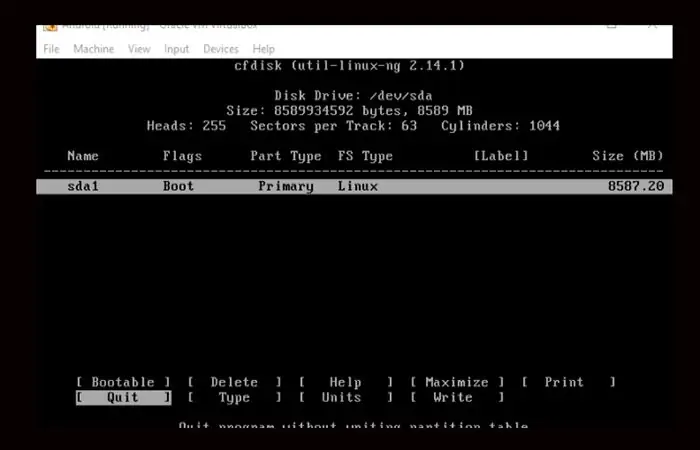This screenshot has height=450, width=700.
Task: Select the cfdisk Help option
Action: click(346, 382)
